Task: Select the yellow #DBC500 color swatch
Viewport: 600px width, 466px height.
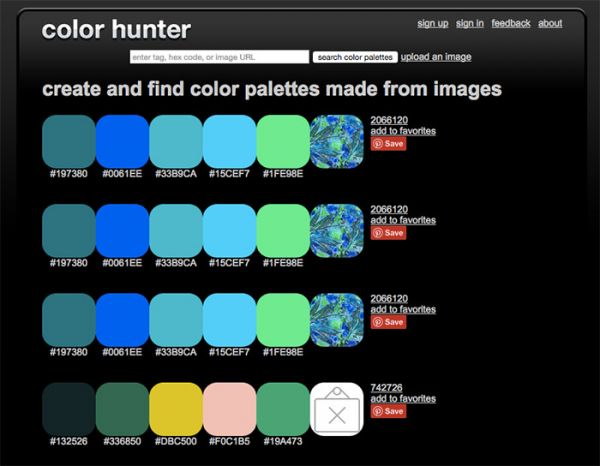Action: click(176, 408)
